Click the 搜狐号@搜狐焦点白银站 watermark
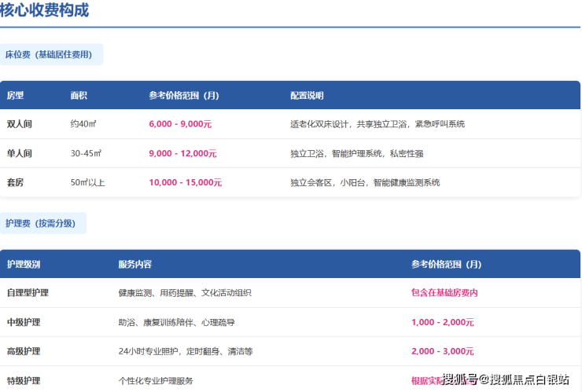 [506, 379]
